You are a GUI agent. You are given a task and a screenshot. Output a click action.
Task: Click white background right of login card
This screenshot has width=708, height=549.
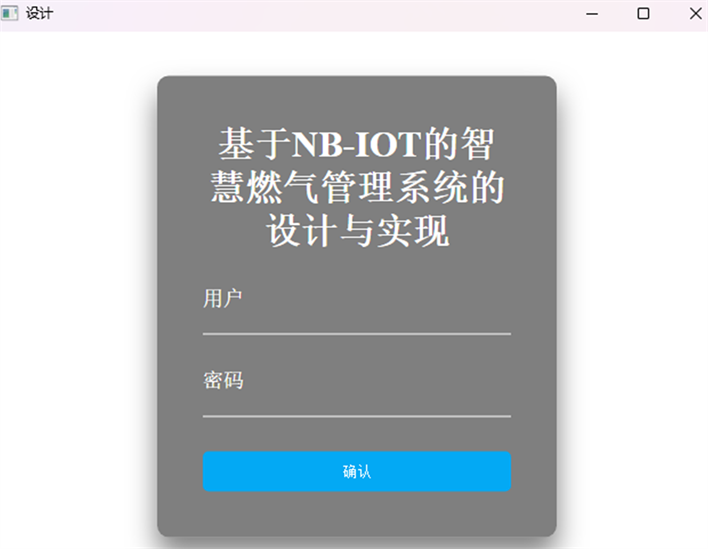pyautogui.click(x=632, y=289)
